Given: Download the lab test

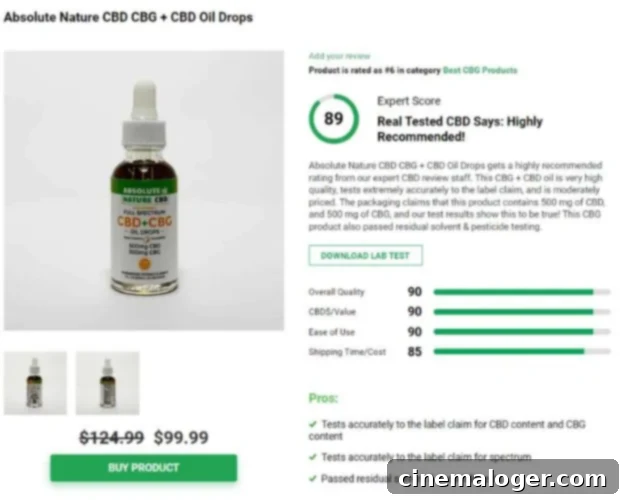Looking at the screenshot, I should coord(365,255).
